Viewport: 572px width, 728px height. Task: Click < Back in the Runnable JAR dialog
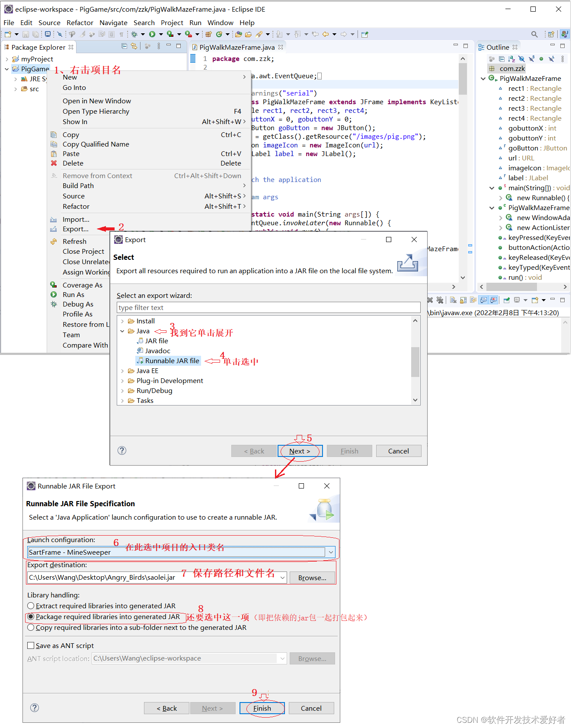(x=166, y=708)
